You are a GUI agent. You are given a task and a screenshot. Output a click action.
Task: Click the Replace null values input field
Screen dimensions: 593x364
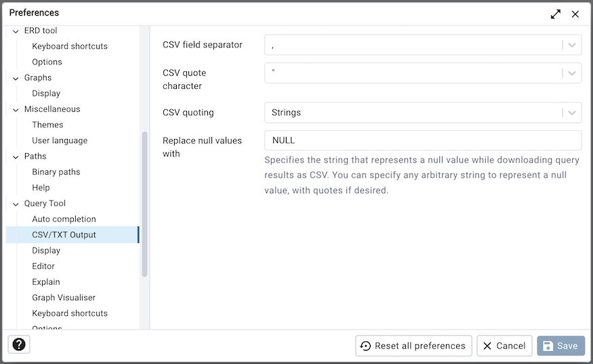[x=422, y=140]
